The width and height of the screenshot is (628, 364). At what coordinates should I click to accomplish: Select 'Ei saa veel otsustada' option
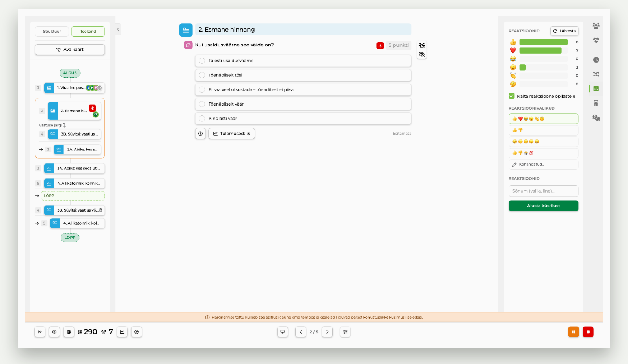(x=303, y=89)
